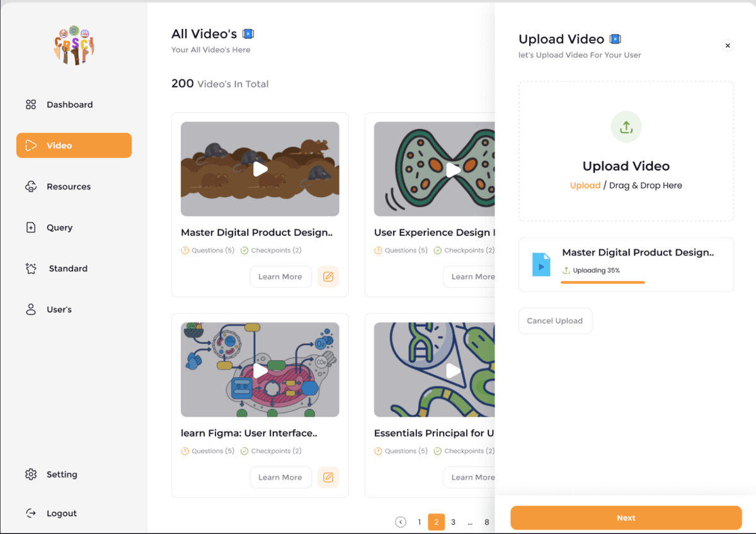Click edit icon on Master Digital Product Design card

[328, 276]
